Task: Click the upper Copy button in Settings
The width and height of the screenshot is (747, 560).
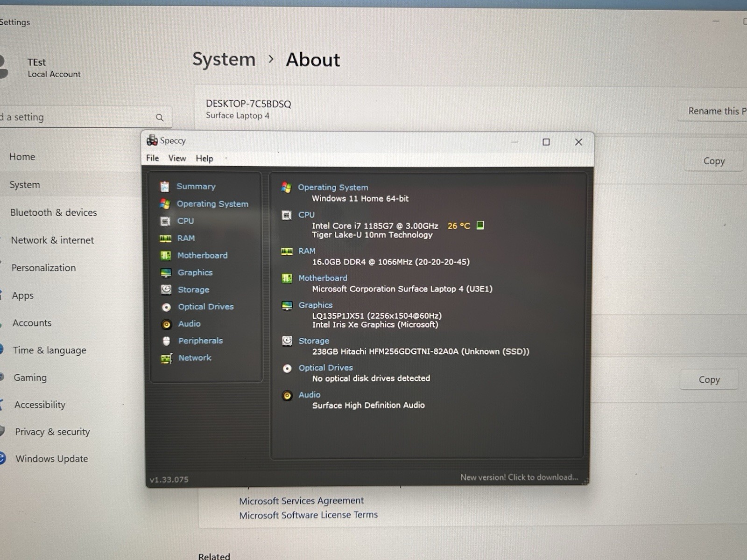Action: point(713,161)
